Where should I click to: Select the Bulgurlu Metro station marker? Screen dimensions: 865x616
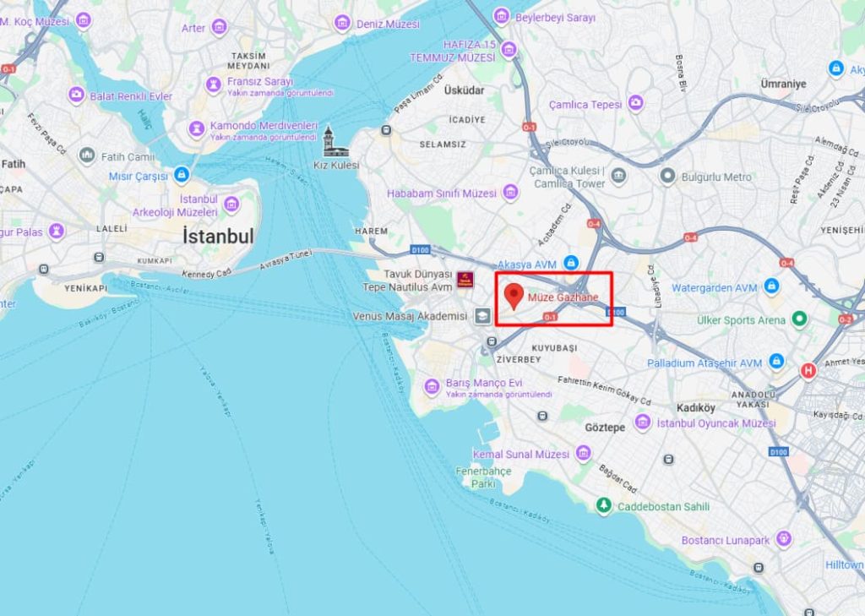[x=667, y=177]
